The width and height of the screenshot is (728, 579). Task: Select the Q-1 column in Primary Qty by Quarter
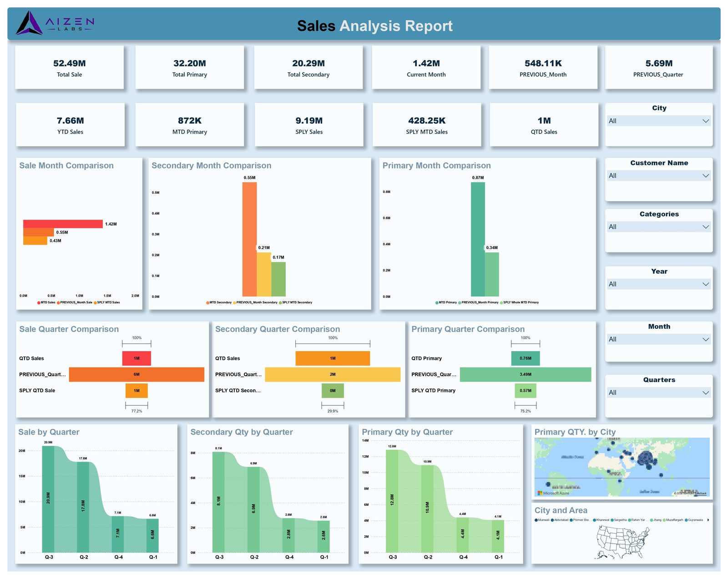498,536
